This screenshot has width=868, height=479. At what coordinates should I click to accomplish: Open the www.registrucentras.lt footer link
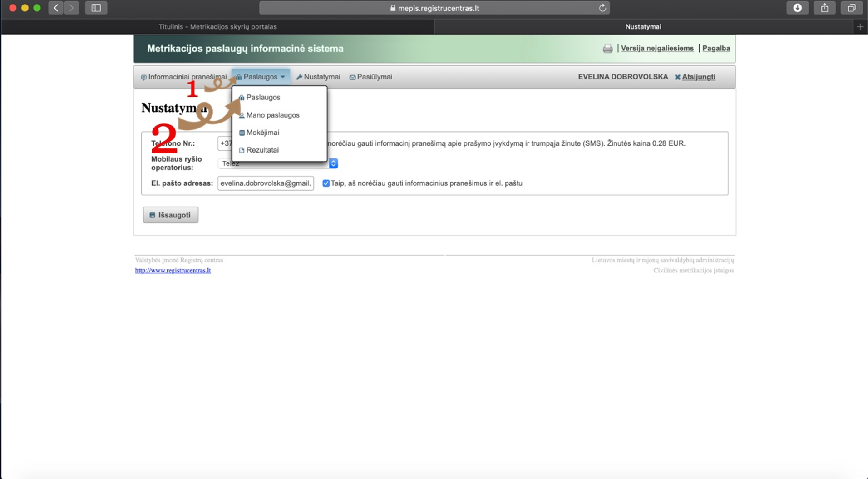[x=173, y=270]
